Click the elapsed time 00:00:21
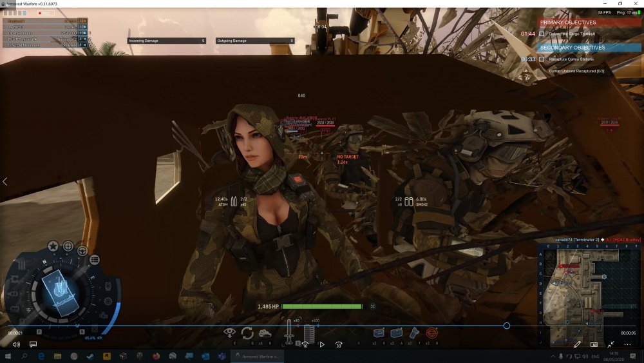 15,333
